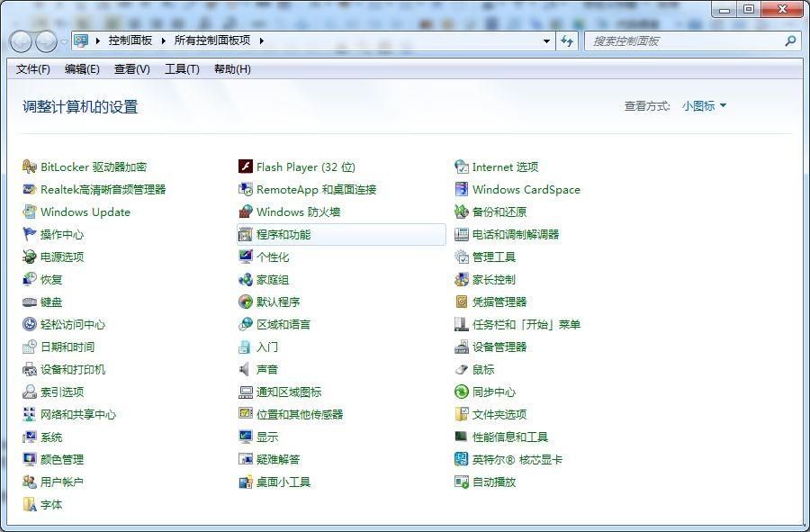Open the 用户帐户 icon
The width and height of the screenshot is (810, 532).
click(x=30, y=482)
